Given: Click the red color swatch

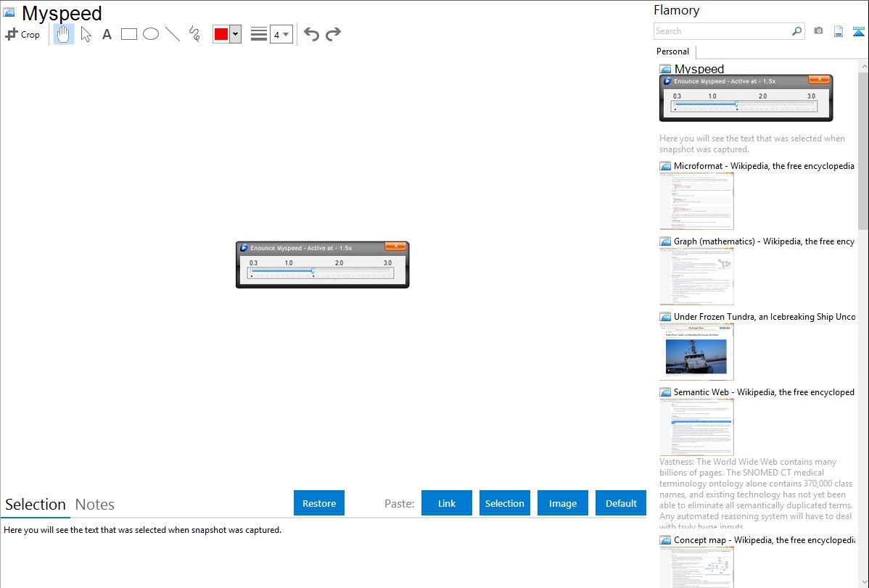Looking at the screenshot, I should pos(221,34).
